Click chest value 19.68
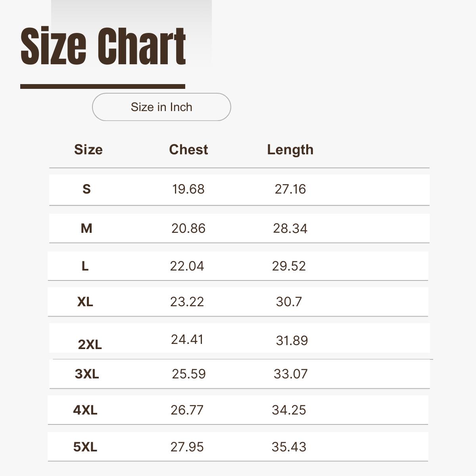This screenshot has width=476, height=476. tap(188, 189)
